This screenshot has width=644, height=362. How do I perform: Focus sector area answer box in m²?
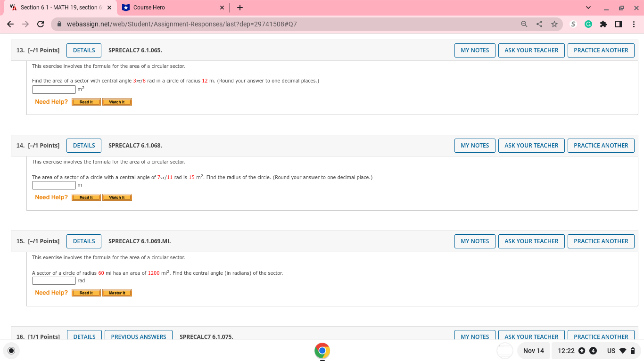tap(54, 90)
